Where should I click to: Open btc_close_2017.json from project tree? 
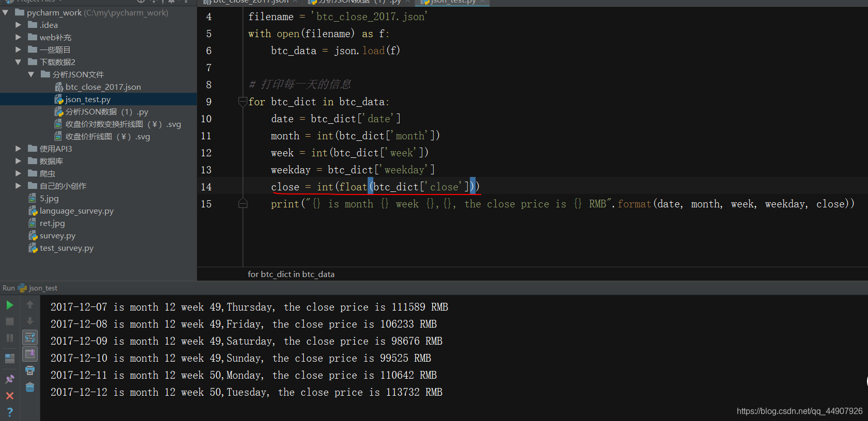click(x=103, y=87)
